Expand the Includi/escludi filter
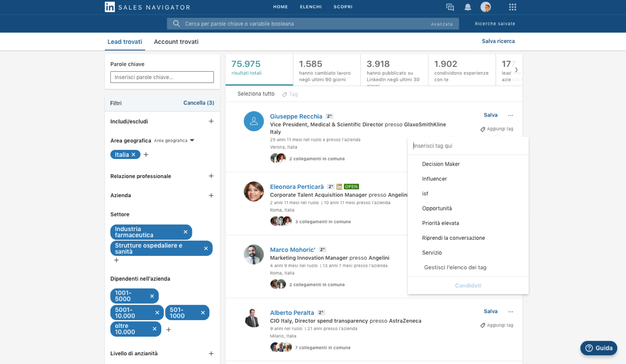The height and width of the screenshot is (364, 626). [211, 121]
